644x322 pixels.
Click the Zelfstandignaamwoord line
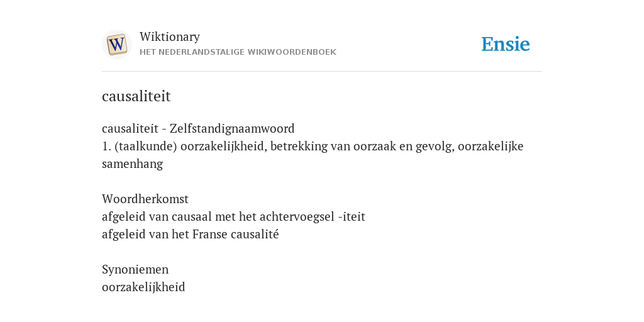pos(198,128)
